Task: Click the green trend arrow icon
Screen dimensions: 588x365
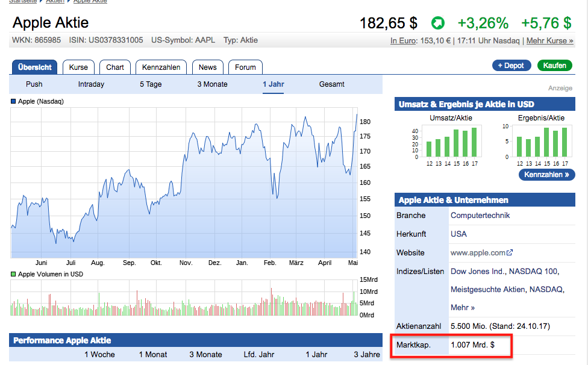Action: click(437, 23)
